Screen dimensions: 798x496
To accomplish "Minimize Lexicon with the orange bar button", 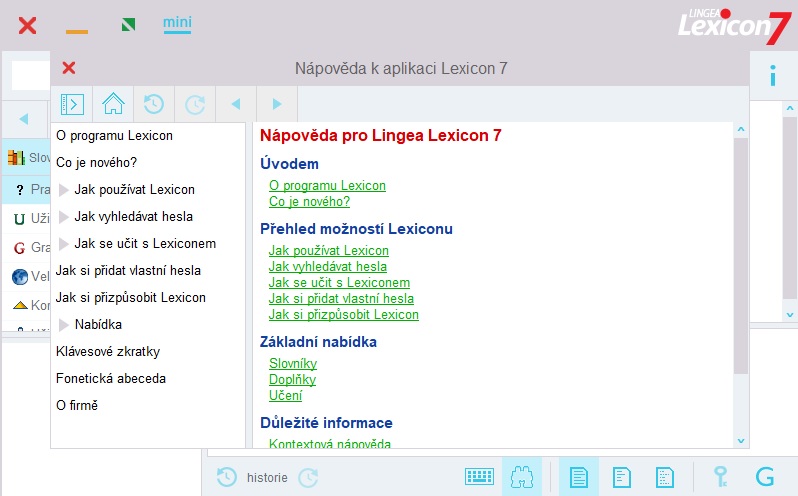I will coord(77,32).
